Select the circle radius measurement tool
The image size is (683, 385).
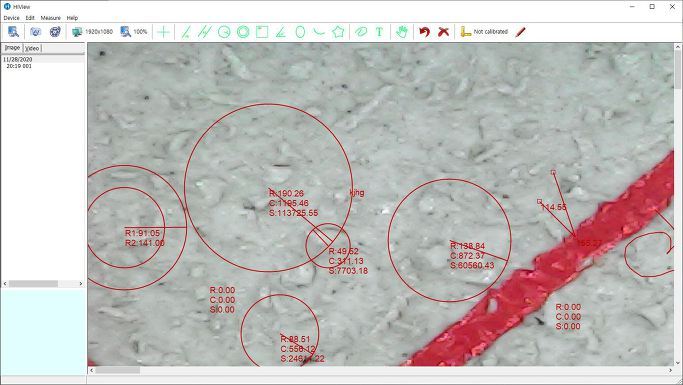[x=224, y=32]
